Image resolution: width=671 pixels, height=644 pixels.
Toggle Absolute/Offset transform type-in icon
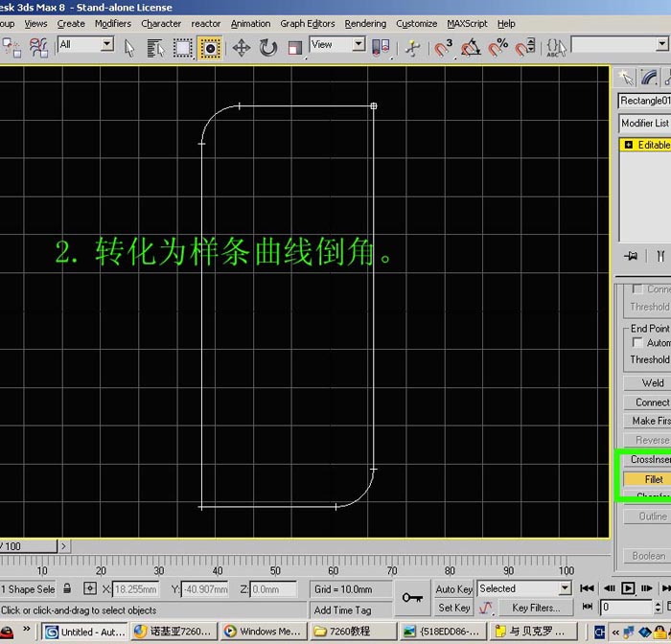click(x=89, y=588)
